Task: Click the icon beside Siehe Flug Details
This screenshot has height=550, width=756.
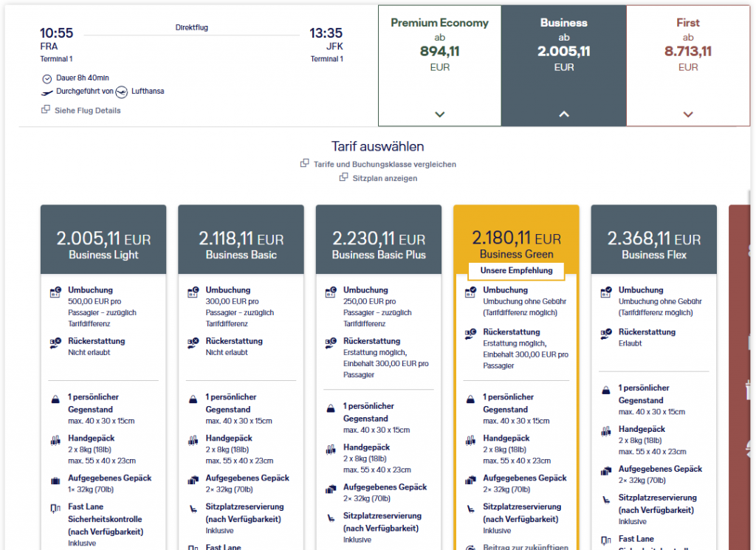Action: [44, 109]
